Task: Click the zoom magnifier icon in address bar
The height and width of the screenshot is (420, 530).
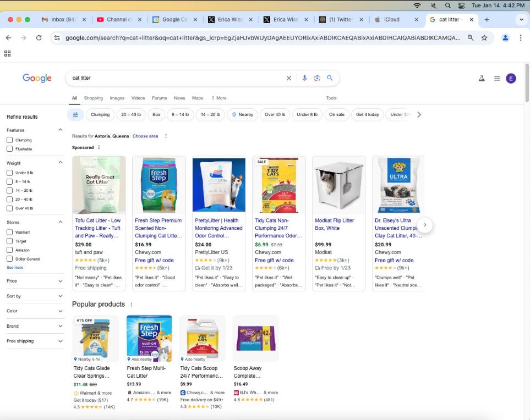Action: point(470,38)
